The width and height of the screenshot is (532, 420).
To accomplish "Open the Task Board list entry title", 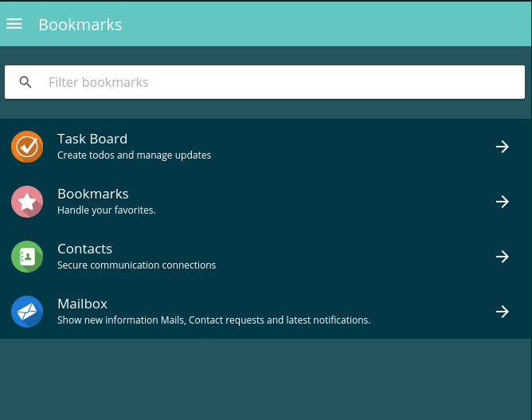I will (92, 139).
